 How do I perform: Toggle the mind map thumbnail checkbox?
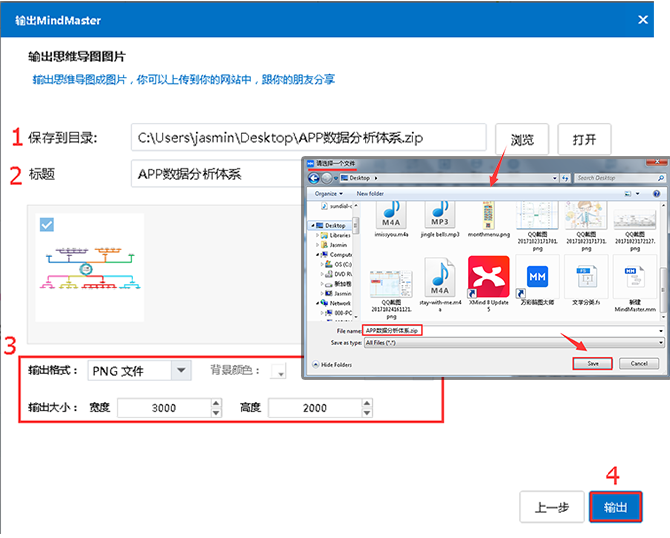click(47, 224)
